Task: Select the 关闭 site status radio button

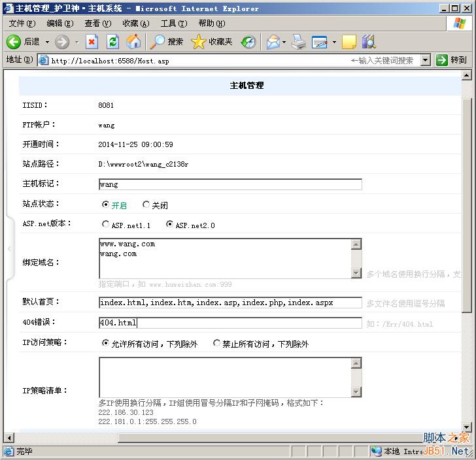Action: (146, 205)
